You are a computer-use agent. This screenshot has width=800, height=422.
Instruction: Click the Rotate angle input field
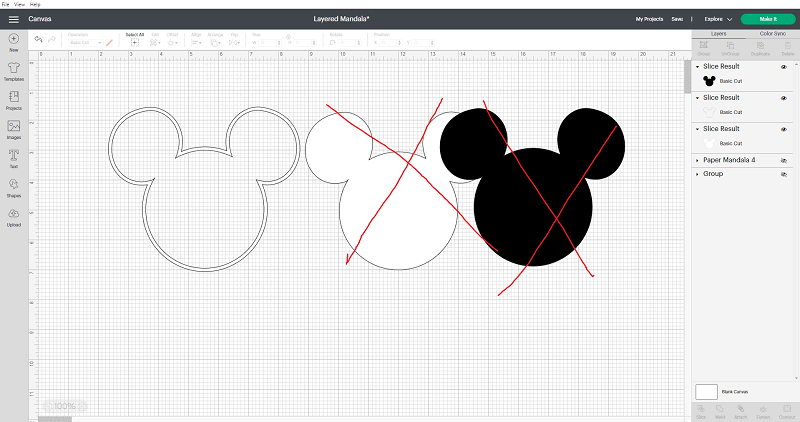point(350,43)
